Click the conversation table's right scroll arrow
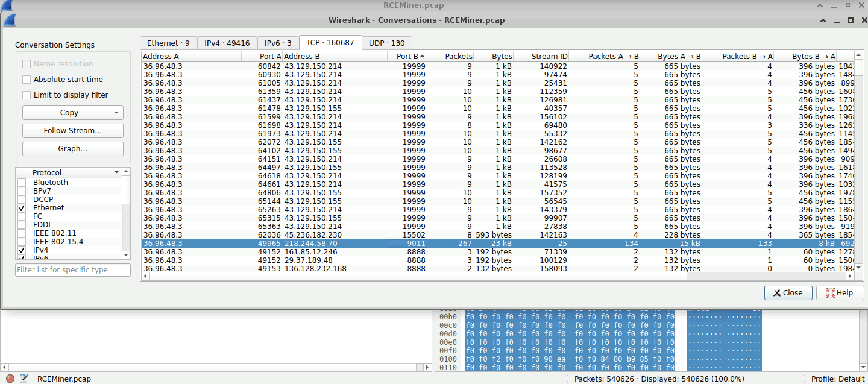868x384 pixels. click(x=850, y=276)
